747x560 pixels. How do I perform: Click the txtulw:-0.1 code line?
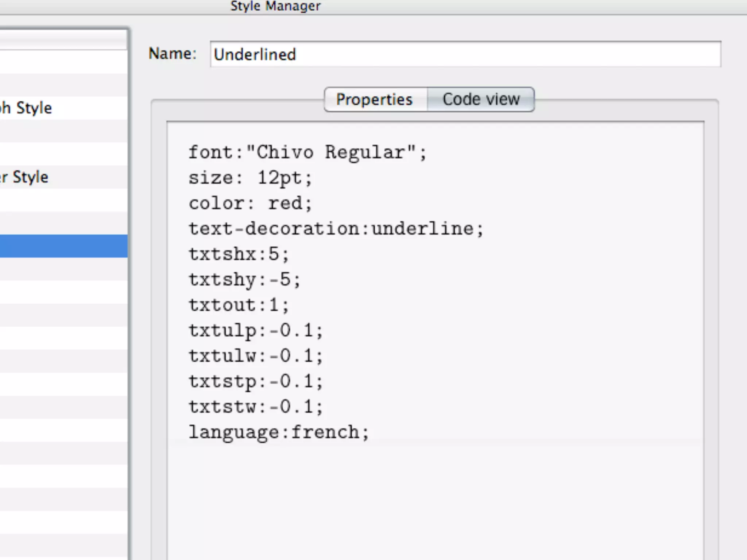coord(255,356)
